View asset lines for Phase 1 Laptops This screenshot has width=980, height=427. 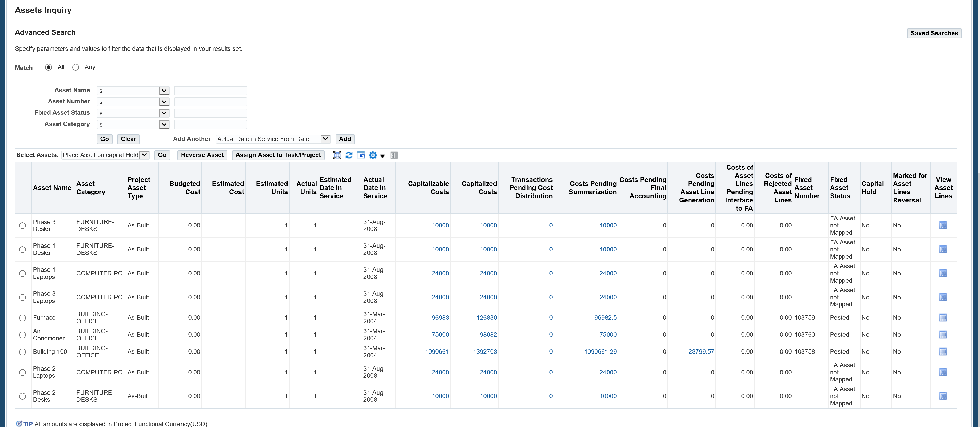pos(943,273)
